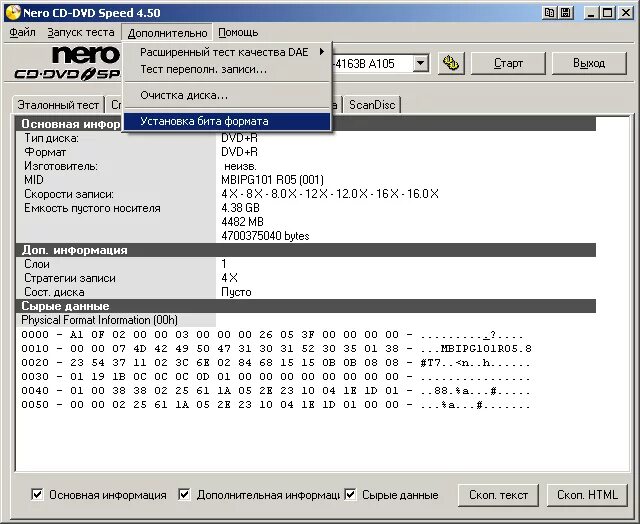Click the Сырые данные section header
Viewport: 640px width, 524px height.
click(305, 306)
